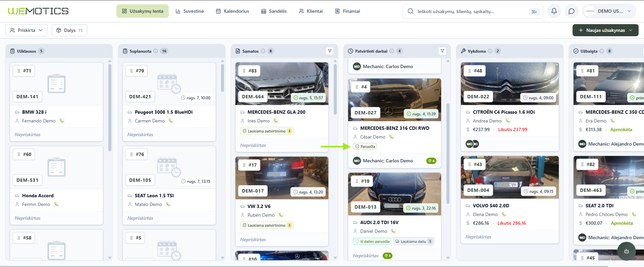Click Užklausos column scrollbar
This screenshot has height=267, width=644.
click(110, 107)
